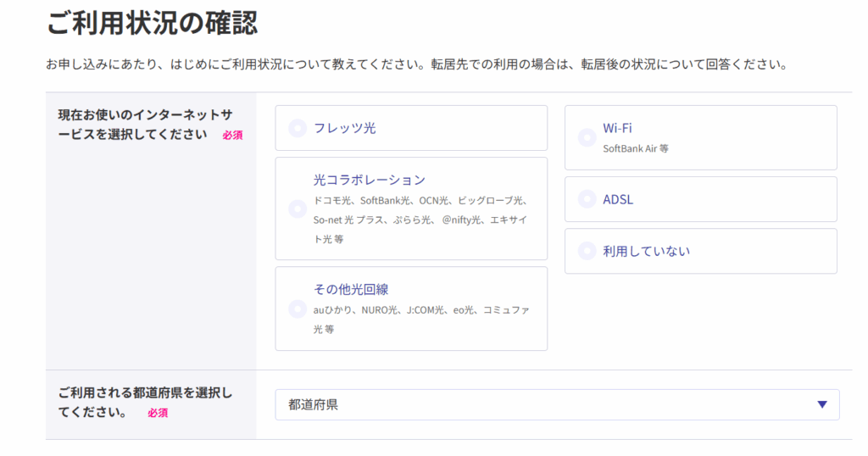
Task: Click the 光コラボレーション option title
Action: pos(369,180)
